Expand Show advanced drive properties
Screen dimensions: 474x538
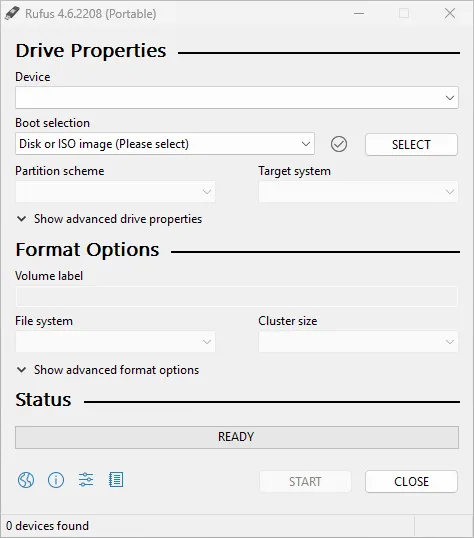coord(109,219)
